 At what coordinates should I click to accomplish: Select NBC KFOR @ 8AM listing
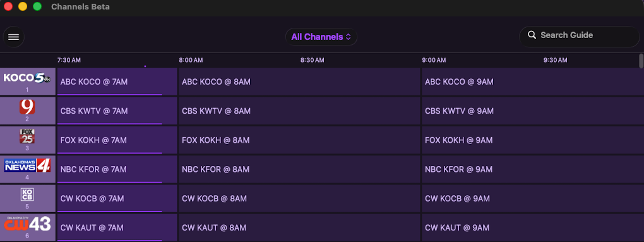pyautogui.click(x=299, y=169)
